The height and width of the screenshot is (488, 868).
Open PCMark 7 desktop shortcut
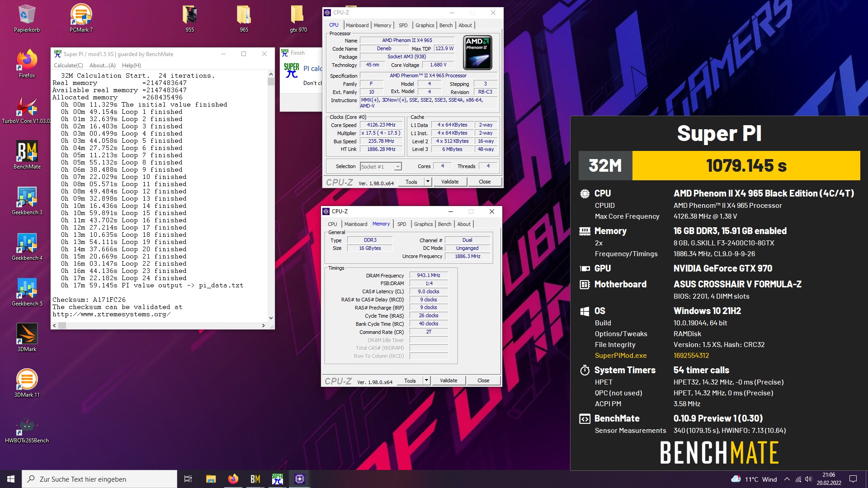point(81,19)
